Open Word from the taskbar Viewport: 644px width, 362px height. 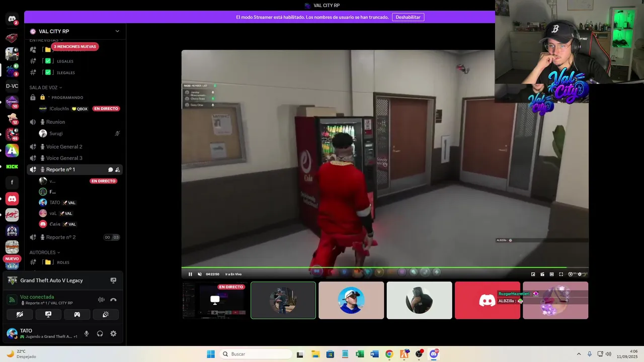(x=374, y=354)
